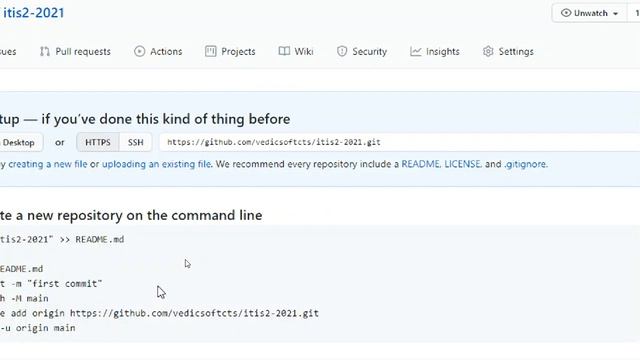Click the command line repository heading

click(x=131, y=215)
